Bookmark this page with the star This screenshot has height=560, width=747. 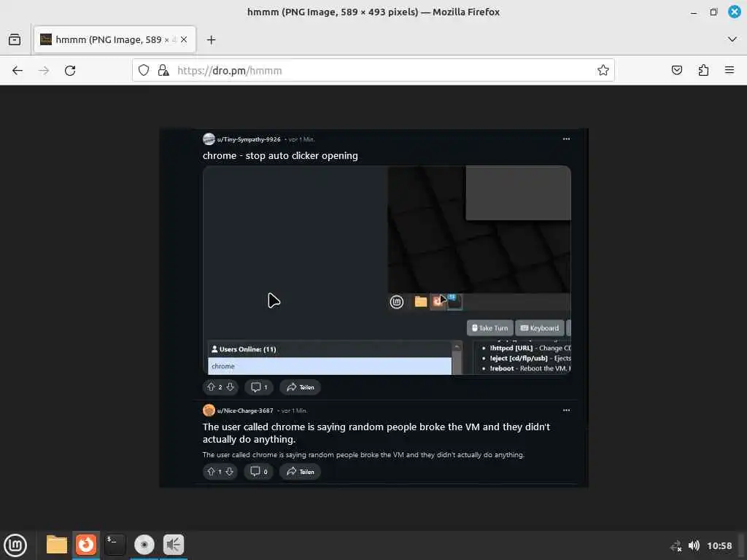[603, 71]
